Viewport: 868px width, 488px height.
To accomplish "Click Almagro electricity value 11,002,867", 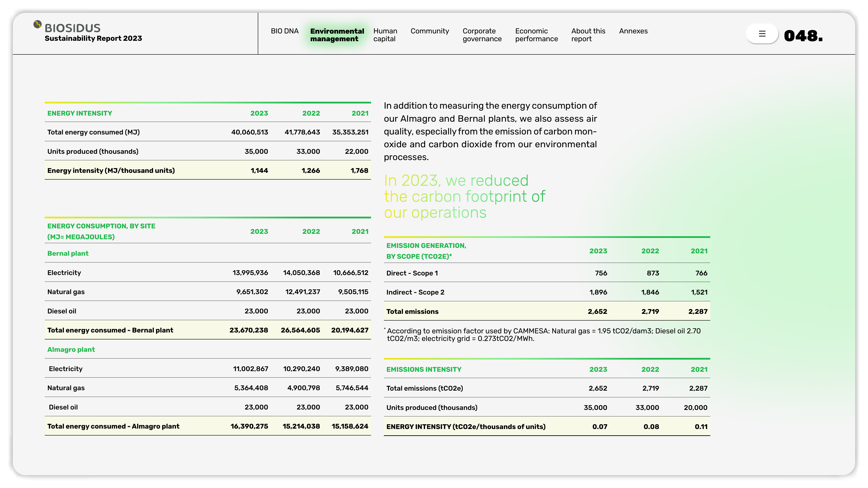I will tap(250, 369).
